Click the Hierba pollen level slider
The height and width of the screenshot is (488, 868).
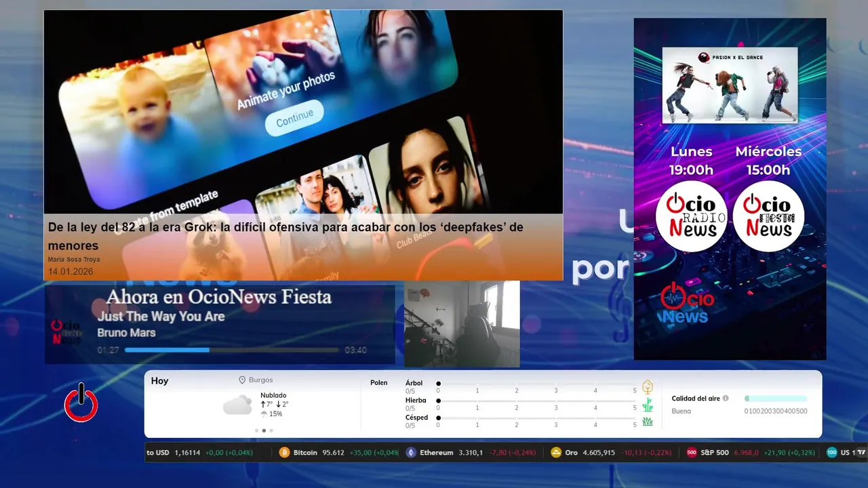pos(536,401)
